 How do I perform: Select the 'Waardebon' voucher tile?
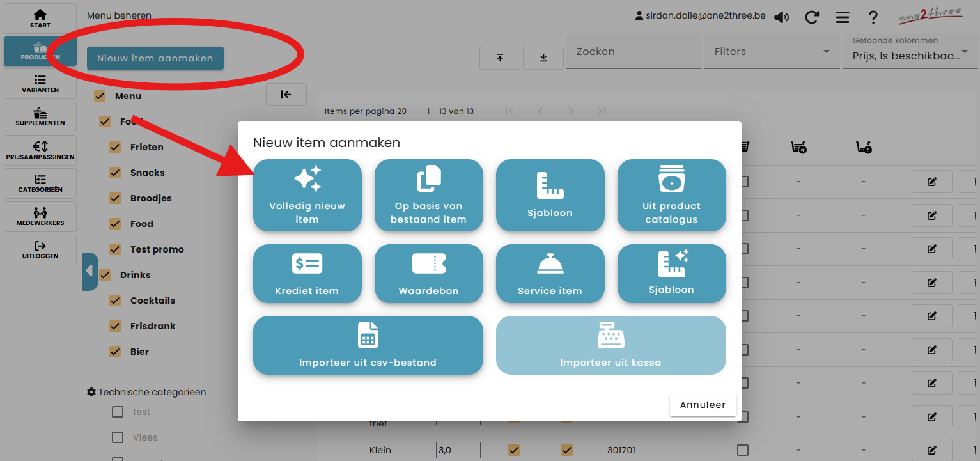(428, 274)
